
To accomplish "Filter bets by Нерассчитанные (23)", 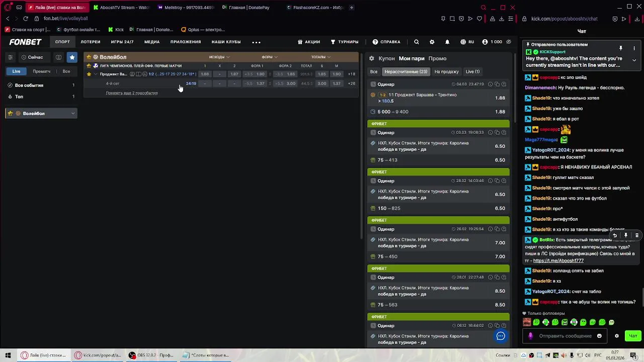I will 406,72.
